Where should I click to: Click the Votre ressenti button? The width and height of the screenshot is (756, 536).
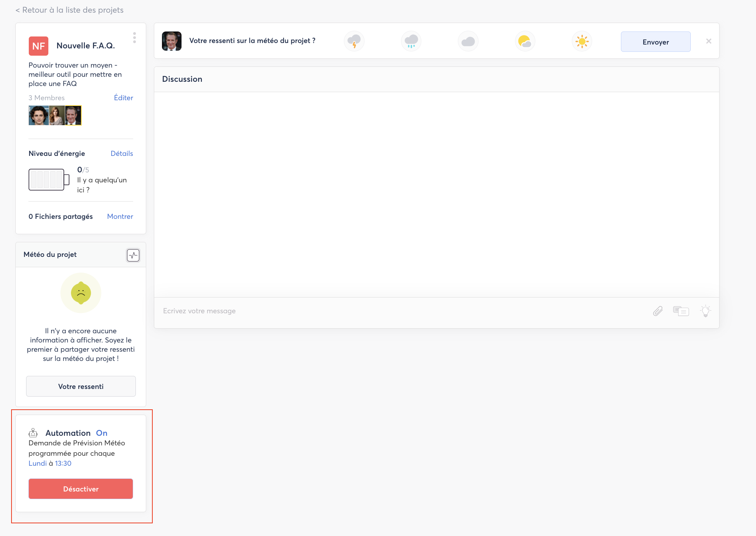81,386
